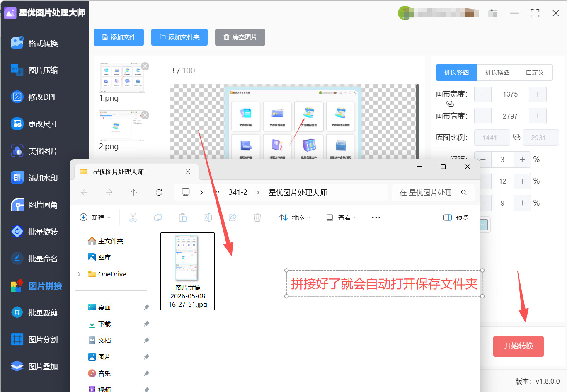Click the 画布宽度 field showing 1375
Viewport: 567px width, 392px height.
coord(510,94)
